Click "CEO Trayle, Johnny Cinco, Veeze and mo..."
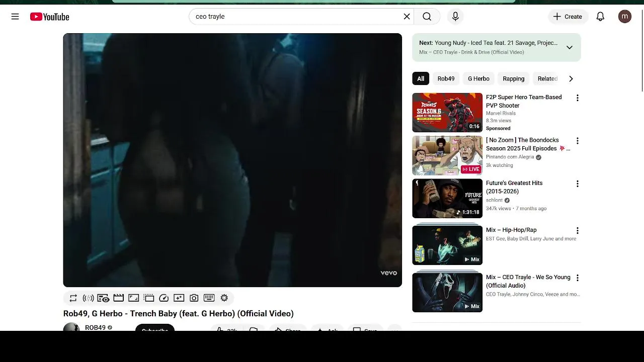Viewport: 644px width, 362px height. (533, 295)
